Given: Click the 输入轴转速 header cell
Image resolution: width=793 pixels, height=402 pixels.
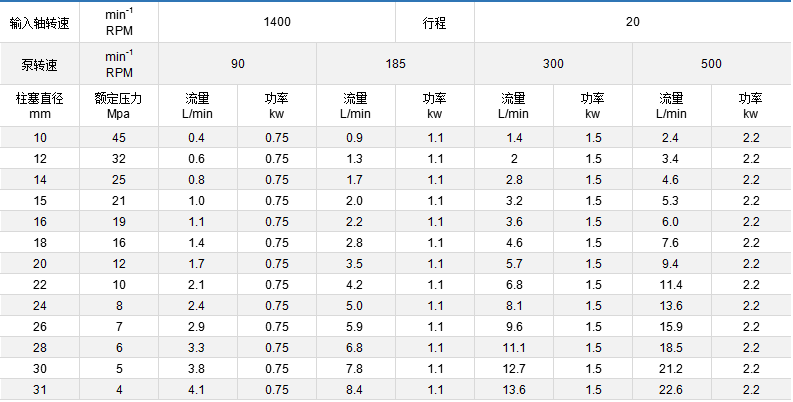Looking at the screenshot, I should point(40,21).
